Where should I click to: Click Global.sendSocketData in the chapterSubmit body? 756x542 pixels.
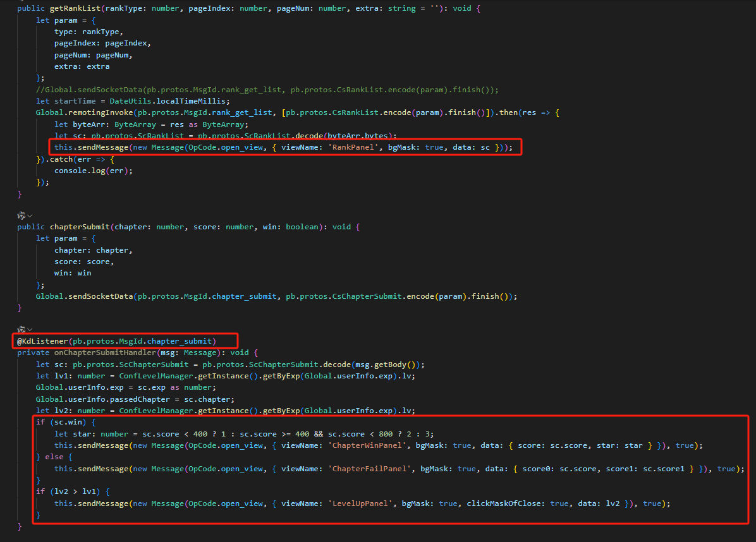(x=84, y=296)
